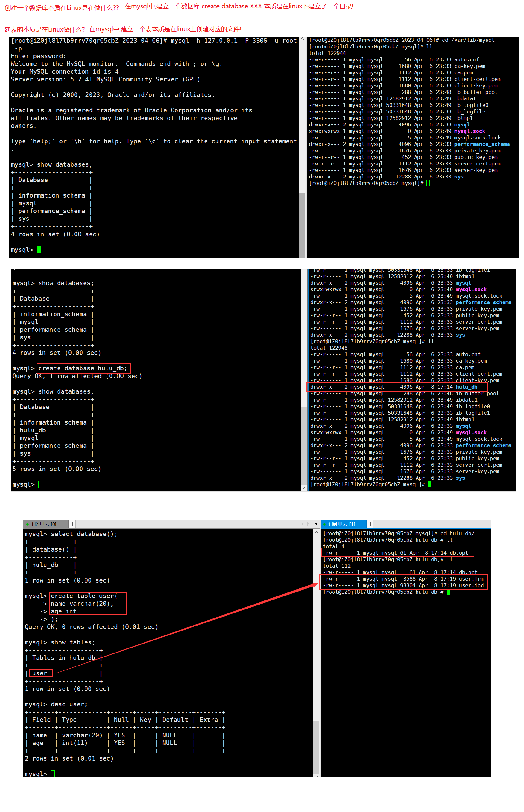Click the 'create database hulu_db;' command text
524x812 pixels.
(83, 369)
